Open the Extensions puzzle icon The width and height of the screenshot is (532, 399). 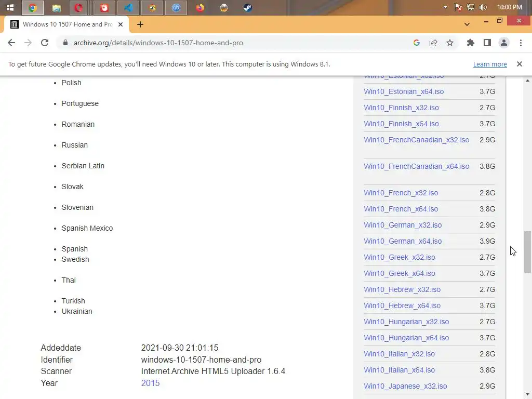pyautogui.click(x=471, y=43)
